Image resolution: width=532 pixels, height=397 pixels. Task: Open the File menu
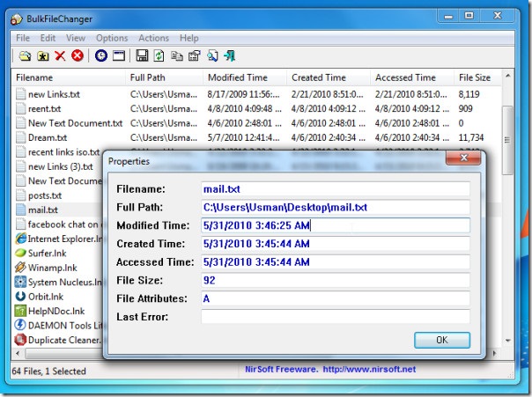point(23,38)
